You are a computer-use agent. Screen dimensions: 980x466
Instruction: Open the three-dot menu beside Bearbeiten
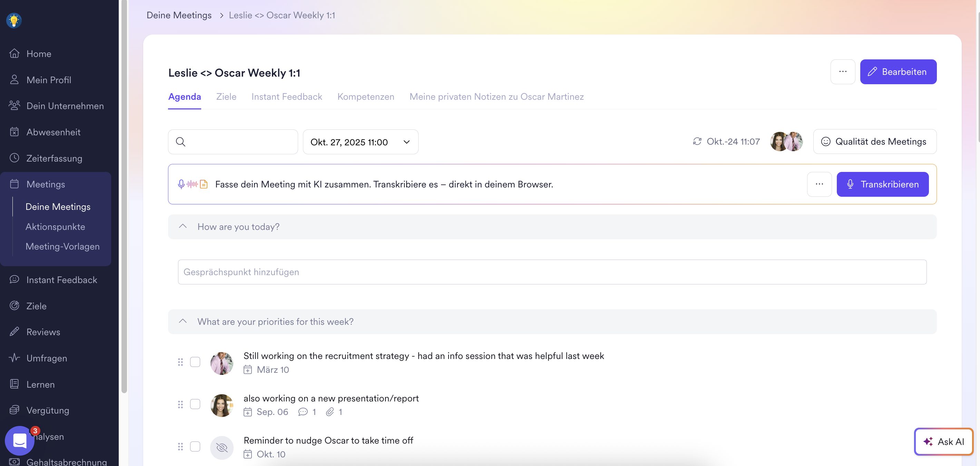843,72
